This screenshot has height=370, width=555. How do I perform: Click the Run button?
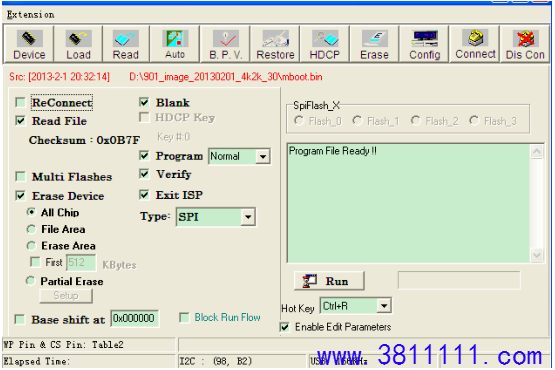[329, 281]
